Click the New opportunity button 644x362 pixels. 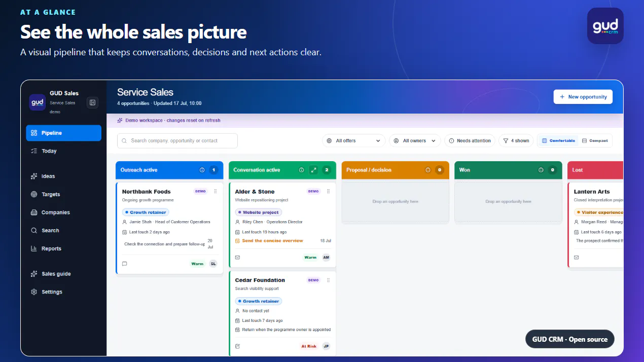point(583,97)
